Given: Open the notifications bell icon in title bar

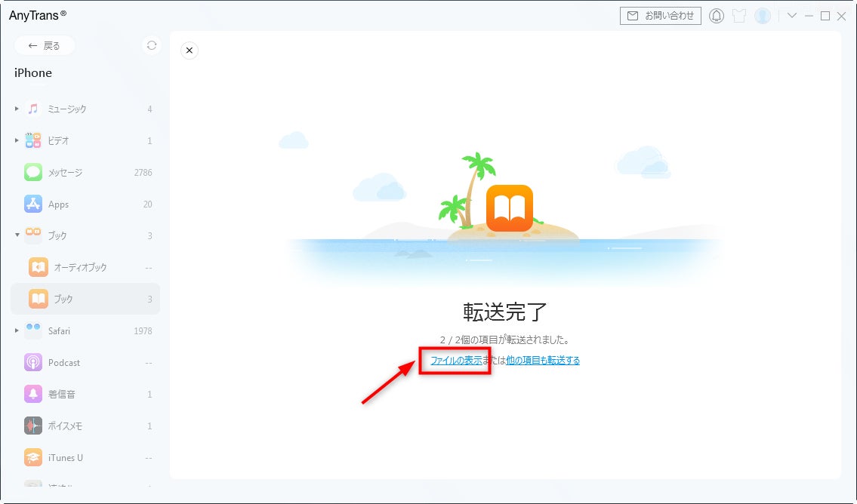Looking at the screenshot, I should pyautogui.click(x=716, y=16).
